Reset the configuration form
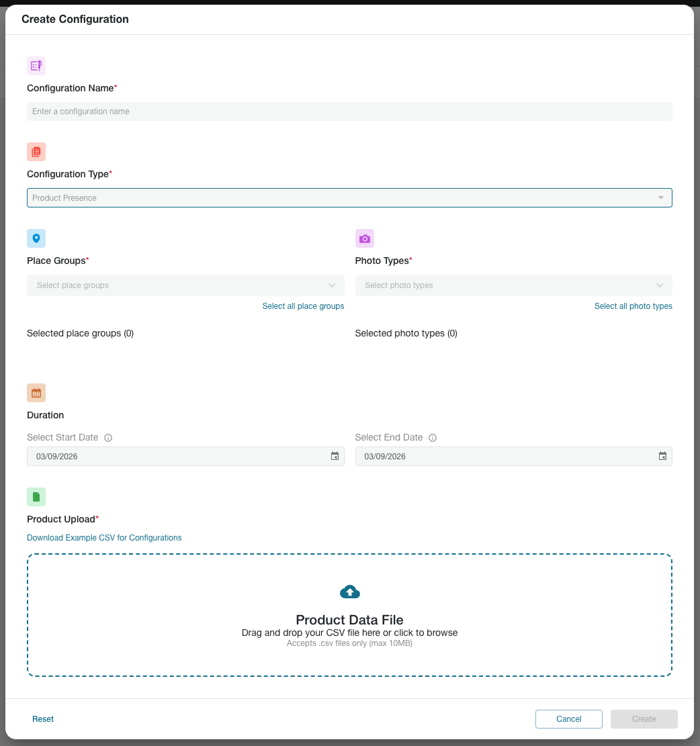The height and width of the screenshot is (746, 700). [x=43, y=719]
